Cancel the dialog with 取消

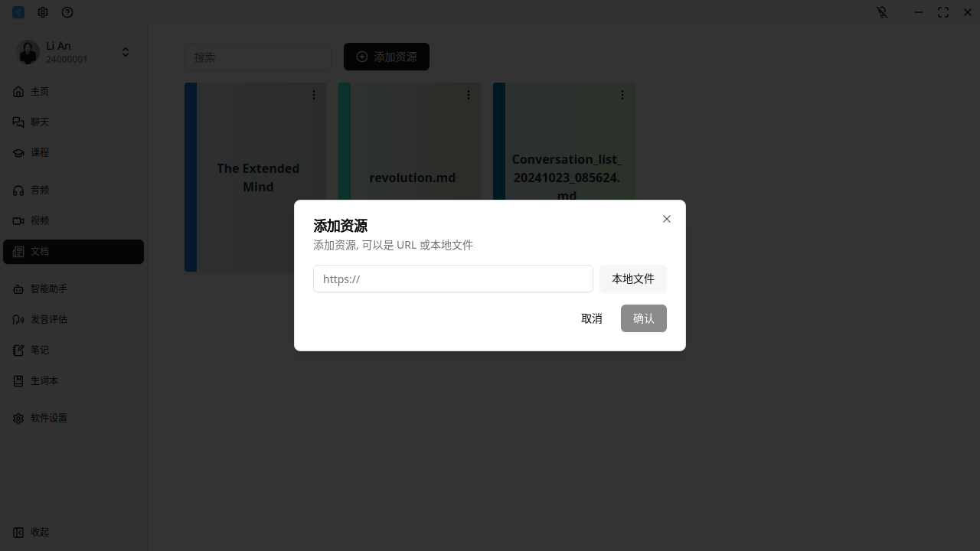click(x=591, y=318)
